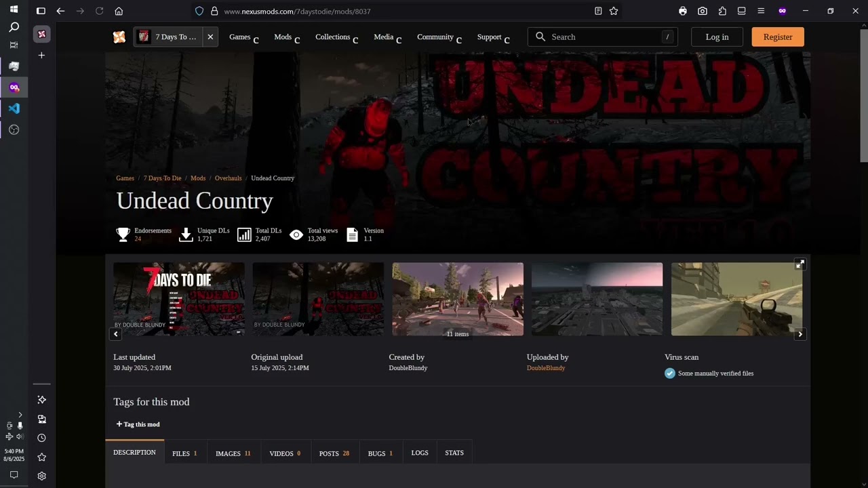The height and width of the screenshot is (488, 868).
Task: Open the rifle scope snow thumbnail
Action: (736, 299)
